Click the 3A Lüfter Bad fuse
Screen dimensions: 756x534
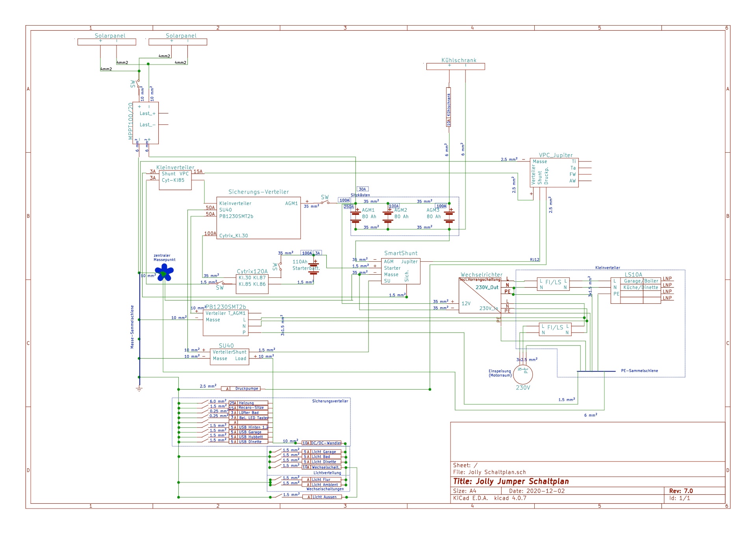pyautogui.click(x=248, y=413)
